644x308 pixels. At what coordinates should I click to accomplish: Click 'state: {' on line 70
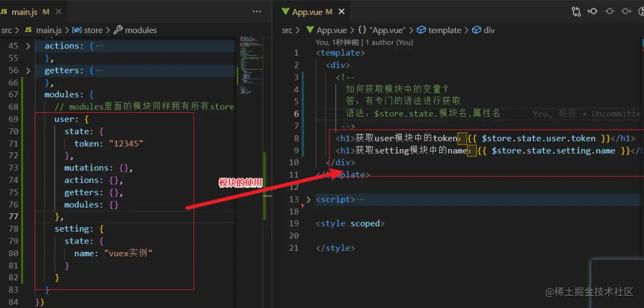(x=84, y=131)
